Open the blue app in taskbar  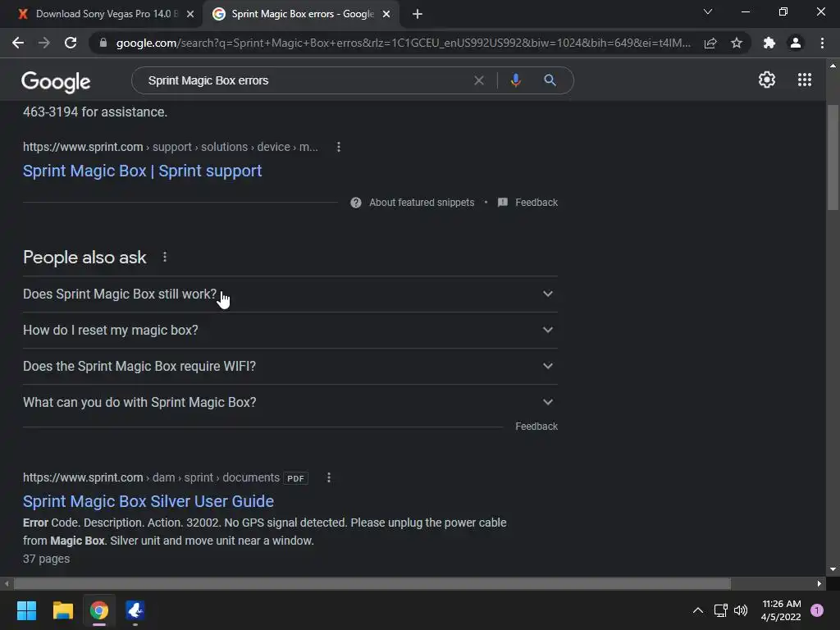135,610
